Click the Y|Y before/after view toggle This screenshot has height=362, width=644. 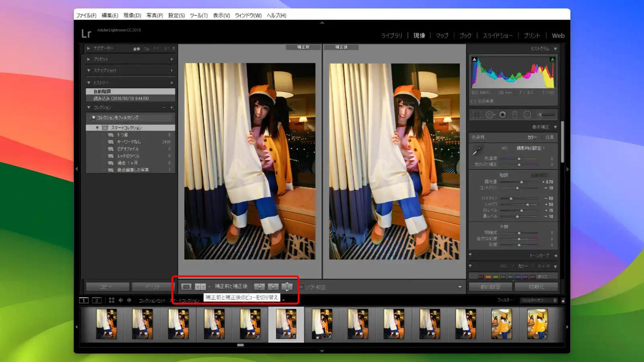point(200,286)
